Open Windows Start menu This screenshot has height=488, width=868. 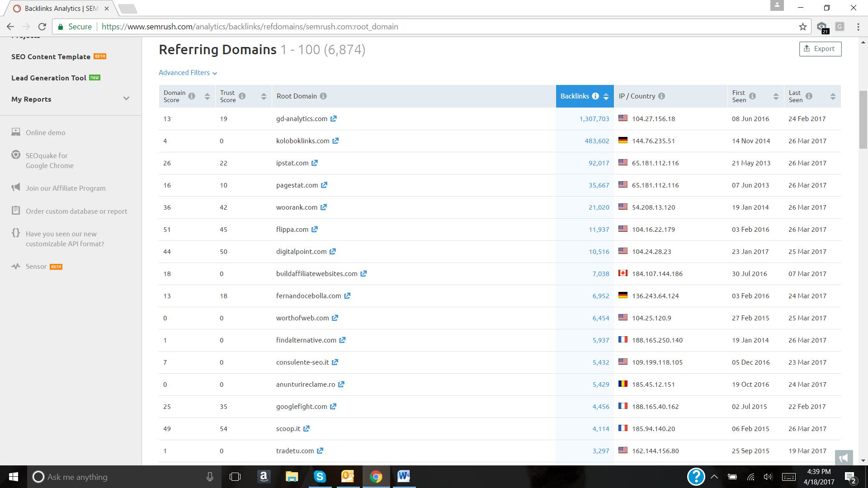(13, 477)
